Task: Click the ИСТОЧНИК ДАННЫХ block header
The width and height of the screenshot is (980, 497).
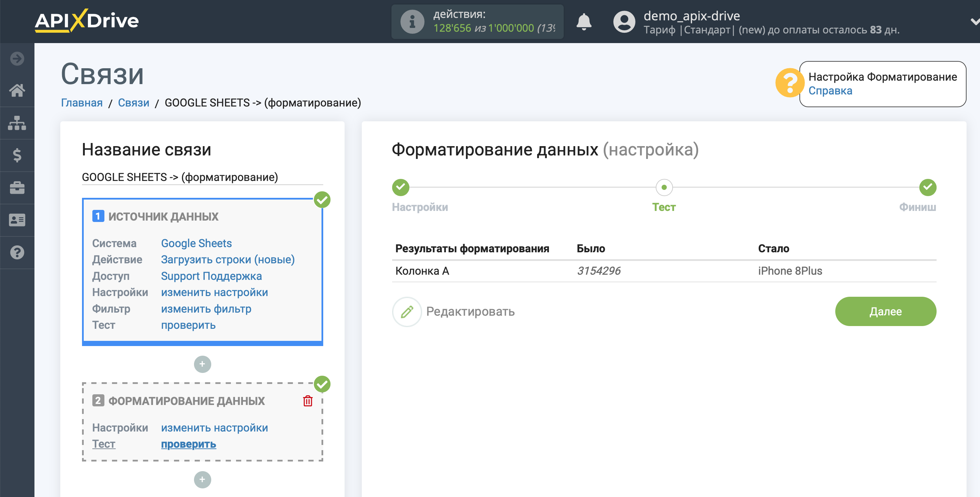Action: (x=164, y=216)
